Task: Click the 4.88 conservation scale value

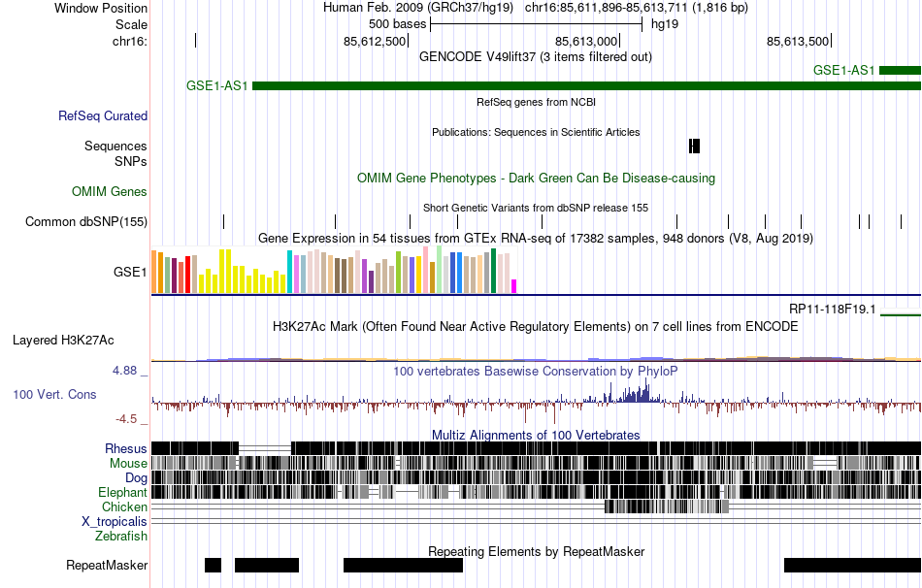Action: [124, 371]
